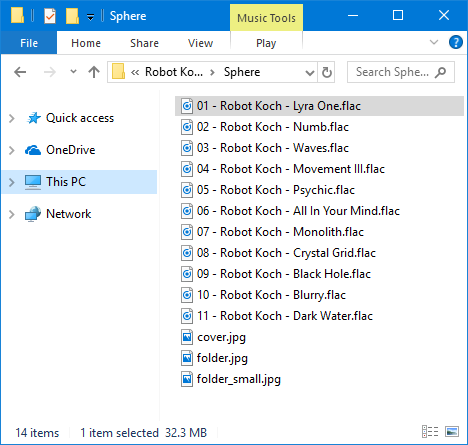Click the 1 item selected 32.3 MB text
Viewport: 468px width, 445px height.
click(x=144, y=433)
